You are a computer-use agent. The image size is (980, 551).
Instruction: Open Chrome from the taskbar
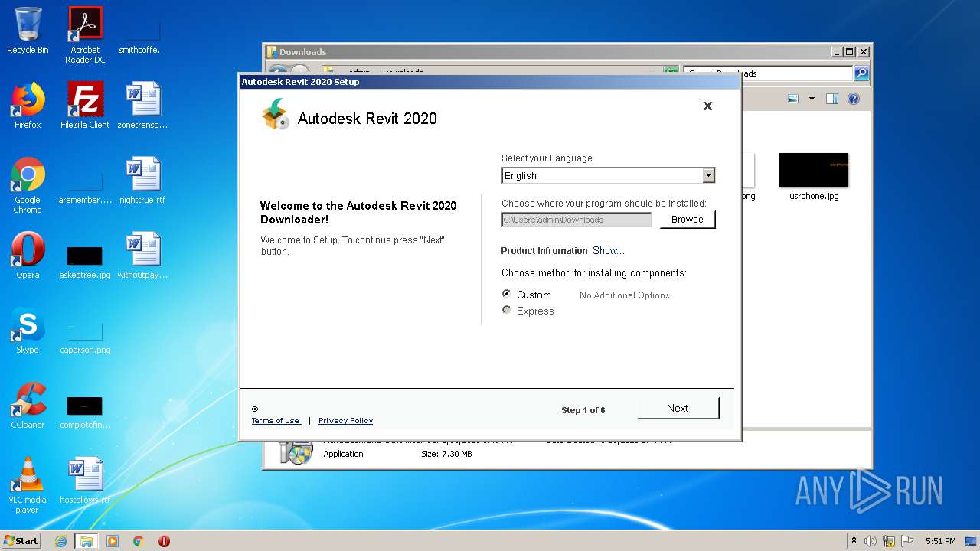[139, 541]
